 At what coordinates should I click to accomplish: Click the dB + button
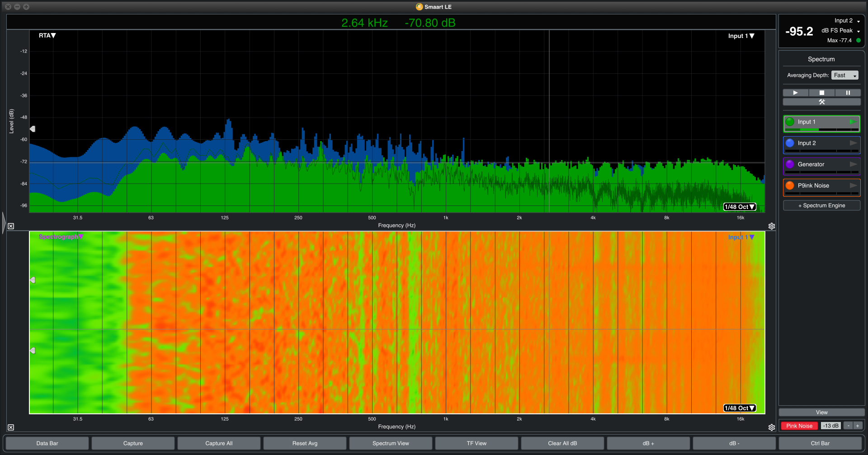point(648,443)
